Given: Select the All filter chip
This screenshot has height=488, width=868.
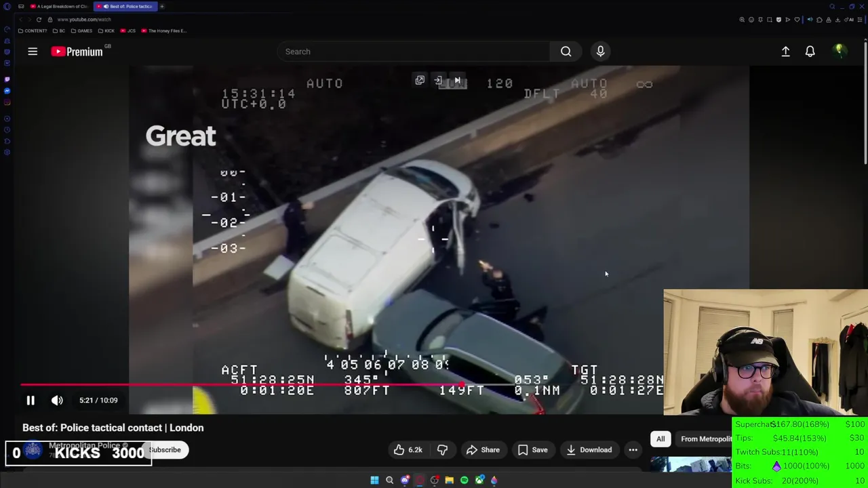Looking at the screenshot, I should click(660, 439).
